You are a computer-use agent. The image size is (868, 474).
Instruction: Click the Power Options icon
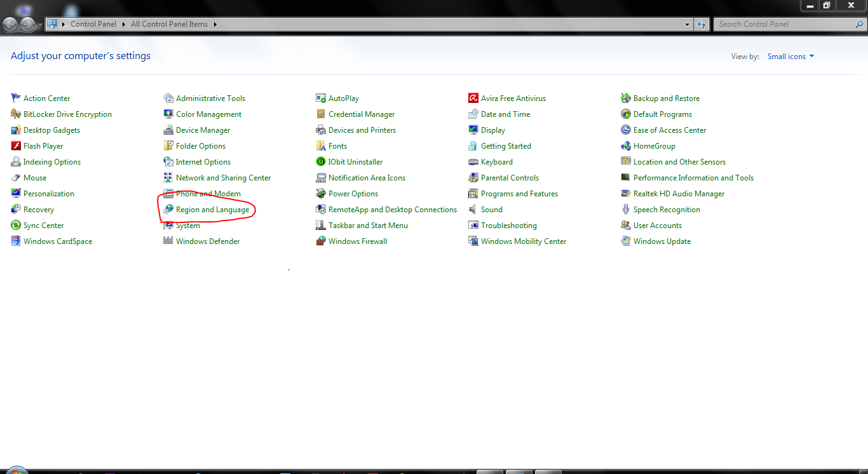click(321, 193)
